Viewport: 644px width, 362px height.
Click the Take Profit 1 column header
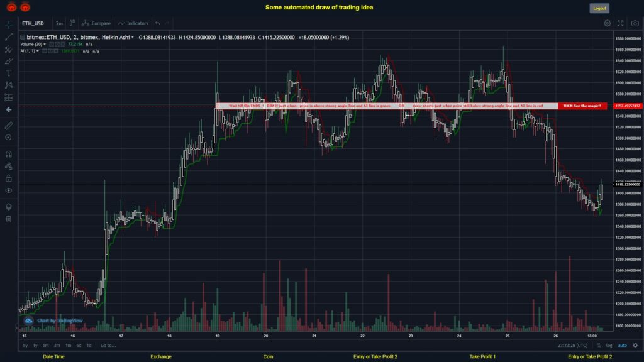tap(482, 357)
